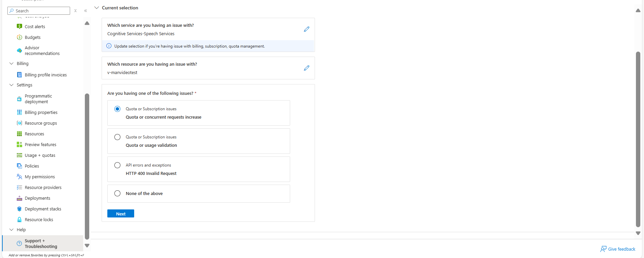Screen dimensions: 644x258
Task: Click the Resource groups icon
Action: click(x=19, y=123)
